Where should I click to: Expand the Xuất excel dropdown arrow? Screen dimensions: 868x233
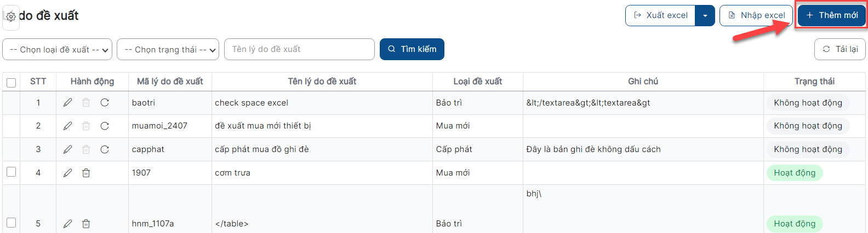[x=705, y=15]
